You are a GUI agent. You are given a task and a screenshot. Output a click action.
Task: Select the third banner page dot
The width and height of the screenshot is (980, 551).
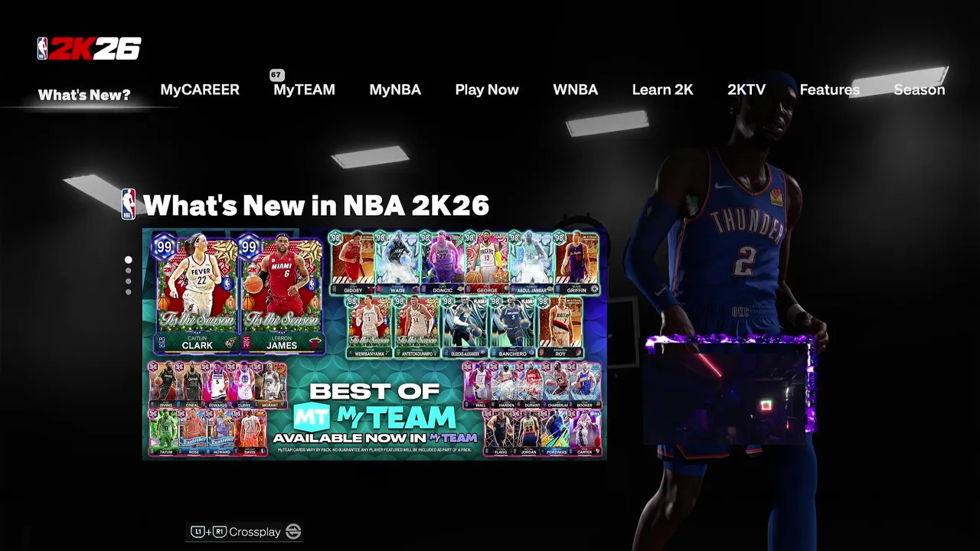[x=129, y=282]
